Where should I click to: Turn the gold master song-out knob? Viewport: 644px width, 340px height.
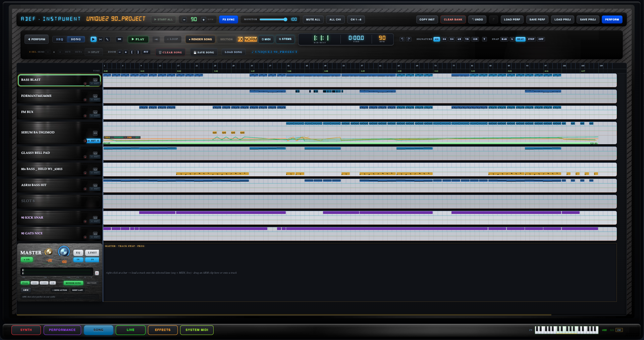click(49, 252)
